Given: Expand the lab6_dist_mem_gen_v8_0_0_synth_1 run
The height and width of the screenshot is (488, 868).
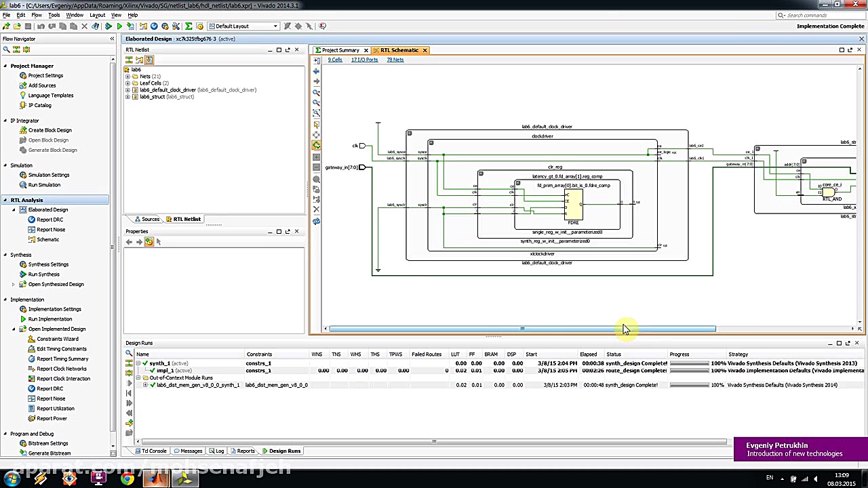Looking at the screenshot, I should pos(145,385).
